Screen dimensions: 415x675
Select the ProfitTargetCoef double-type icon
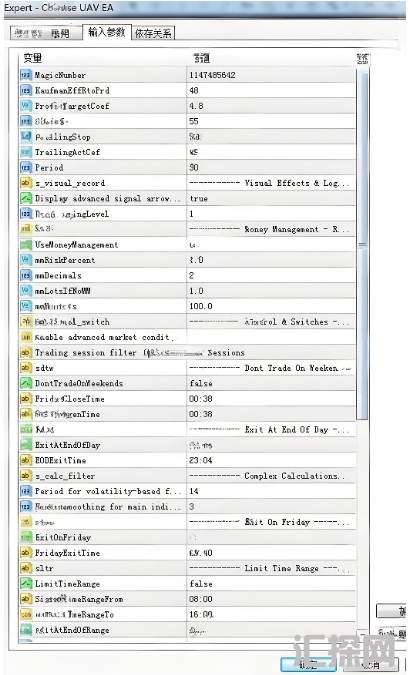[x=26, y=106]
